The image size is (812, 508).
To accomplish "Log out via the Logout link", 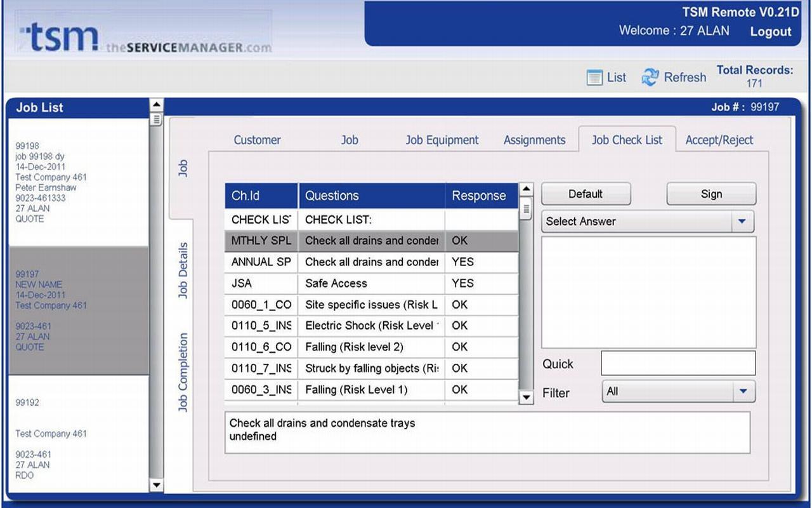I will coord(770,32).
